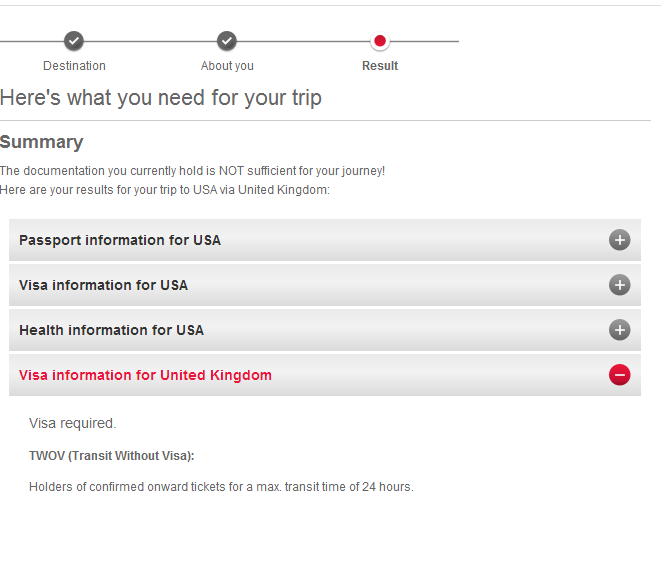Image resolution: width=661 pixels, height=563 pixels.
Task: Click the Destination step checkmark icon
Action: pyautogui.click(x=74, y=41)
